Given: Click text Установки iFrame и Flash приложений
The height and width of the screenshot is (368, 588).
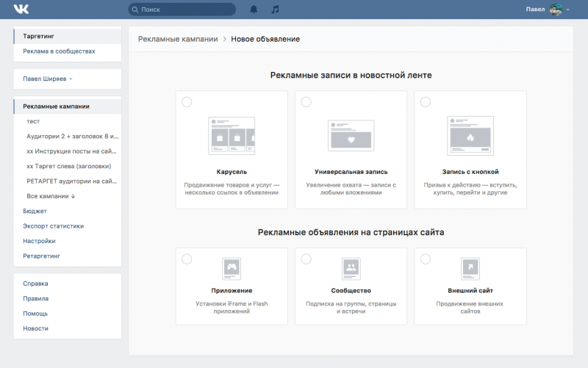Looking at the screenshot, I should pyautogui.click(x=232, y=307).
